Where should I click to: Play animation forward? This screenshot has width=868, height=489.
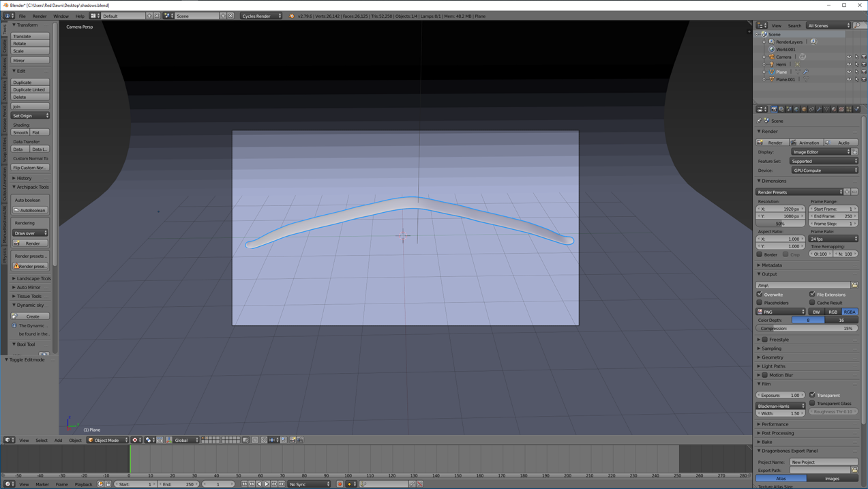tap(267, 484)
